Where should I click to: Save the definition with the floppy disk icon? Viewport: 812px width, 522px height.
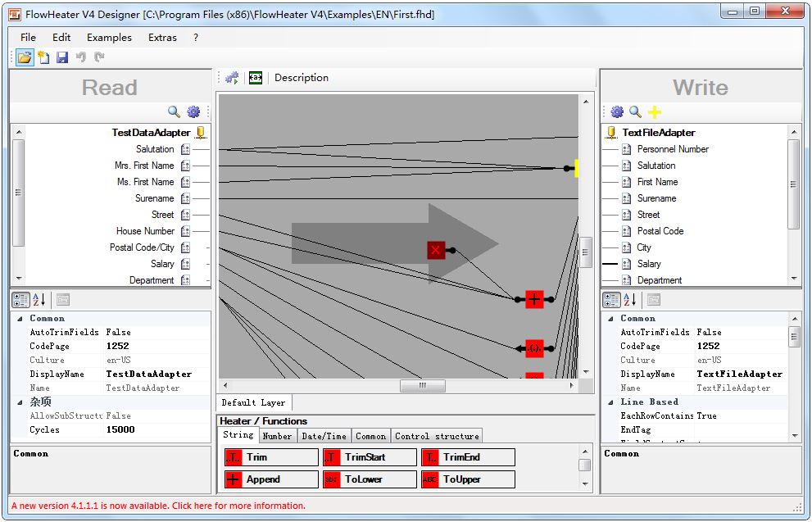coord(62,57)
